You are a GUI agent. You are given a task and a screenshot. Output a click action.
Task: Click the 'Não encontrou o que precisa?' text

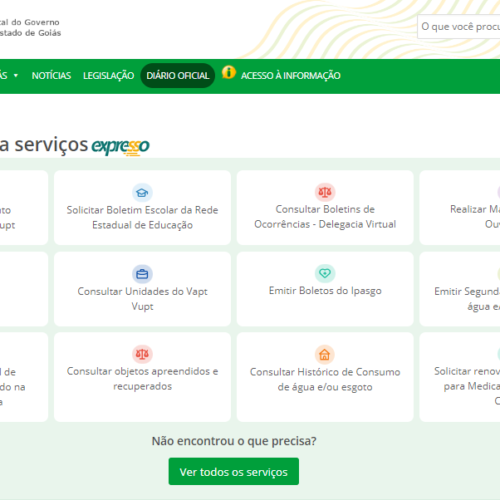point(234,441)
